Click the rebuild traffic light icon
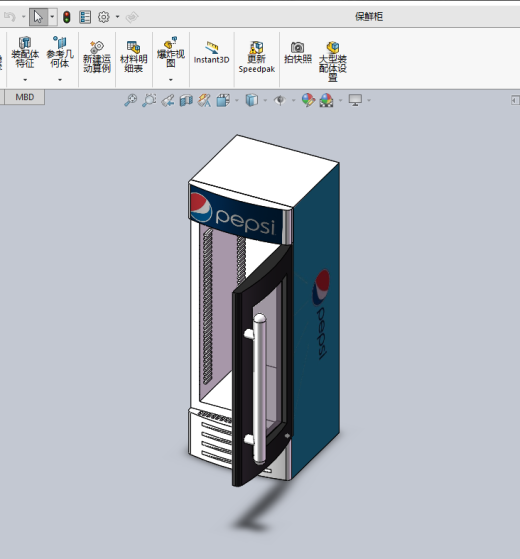 [x=67, y=17]
